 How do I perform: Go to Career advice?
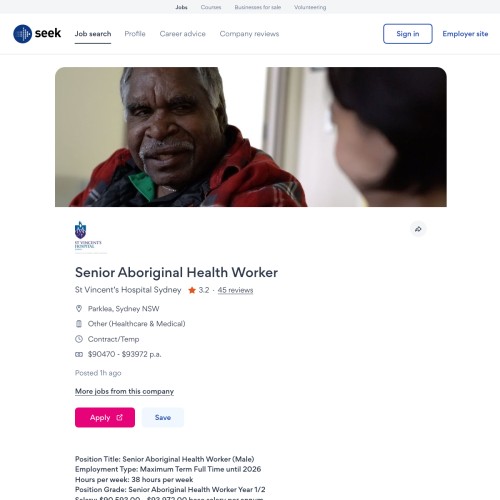[x=183, y=34]
